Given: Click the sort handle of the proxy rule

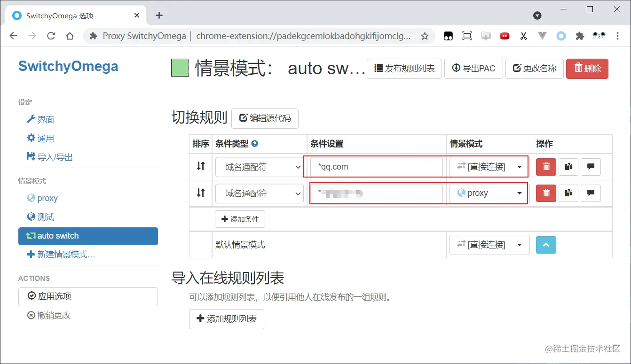Looking at the screenshot, I should 201,193.
